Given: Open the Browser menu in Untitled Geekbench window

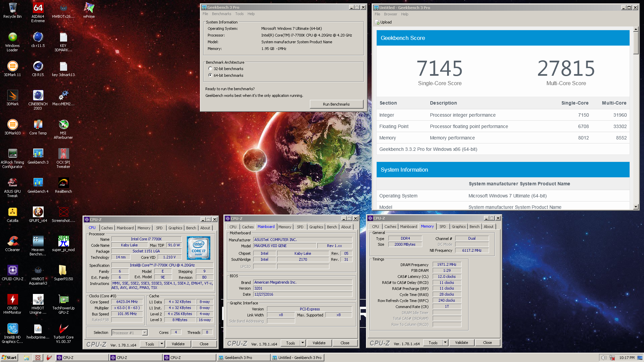Looking at the screenshot, I should tap(390, 14).
